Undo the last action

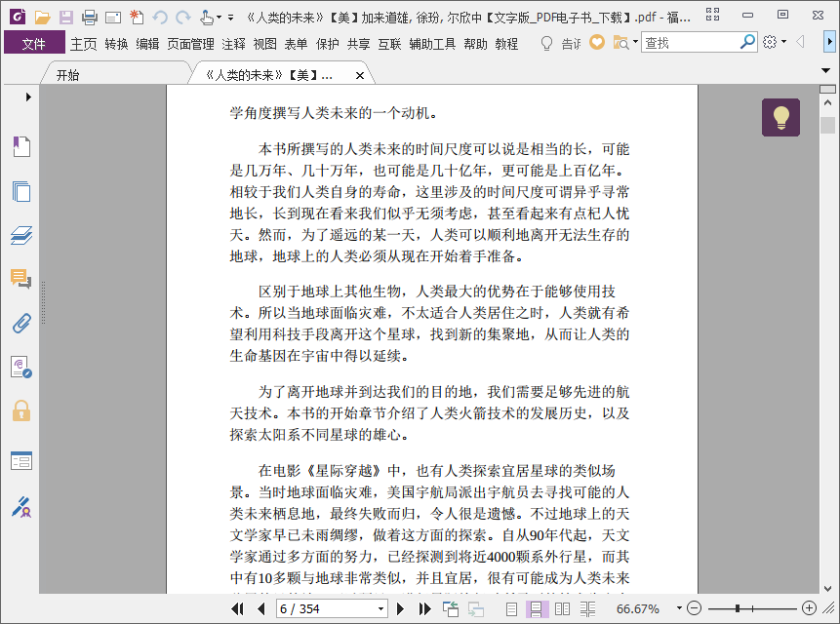click(160, 18)
